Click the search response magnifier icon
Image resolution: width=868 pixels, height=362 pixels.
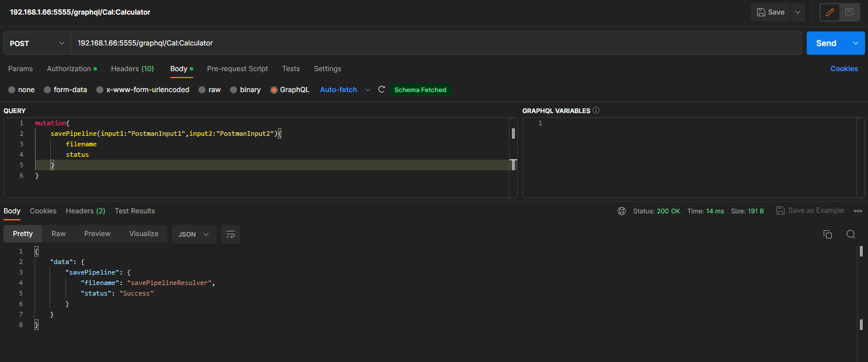tap(850, 234)
